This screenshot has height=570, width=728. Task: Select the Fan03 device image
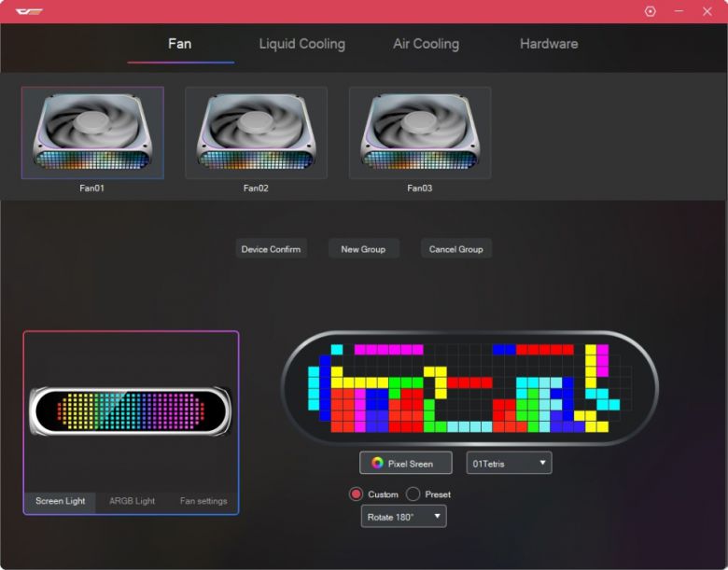(x=420, y=132)
